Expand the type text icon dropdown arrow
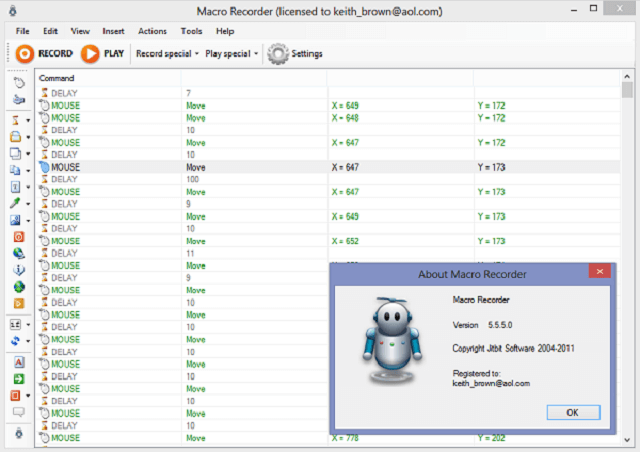 pyautogui.click(x=28, y=187)
